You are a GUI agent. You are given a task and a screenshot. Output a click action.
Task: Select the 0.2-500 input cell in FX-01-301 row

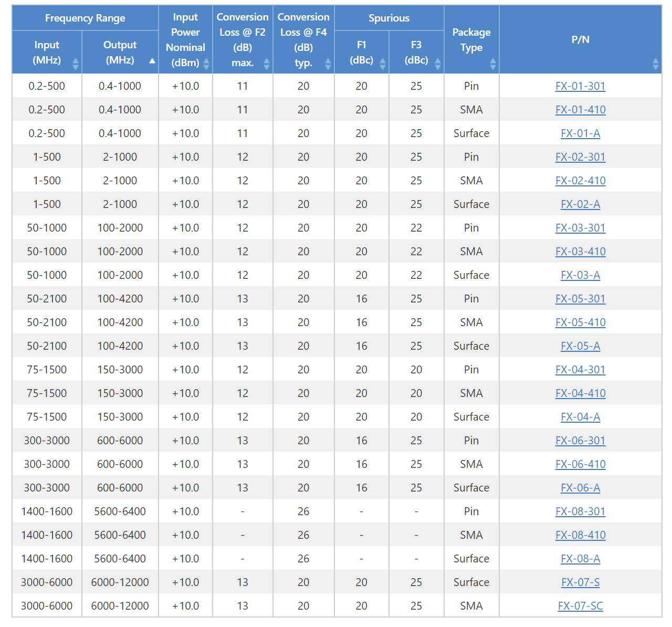(x=47, y=86)
